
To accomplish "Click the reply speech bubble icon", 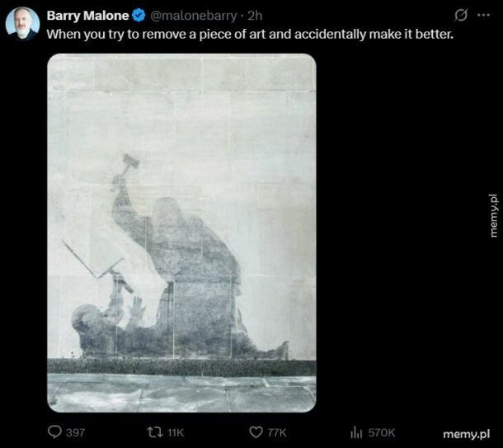I will tap(55, 431).
